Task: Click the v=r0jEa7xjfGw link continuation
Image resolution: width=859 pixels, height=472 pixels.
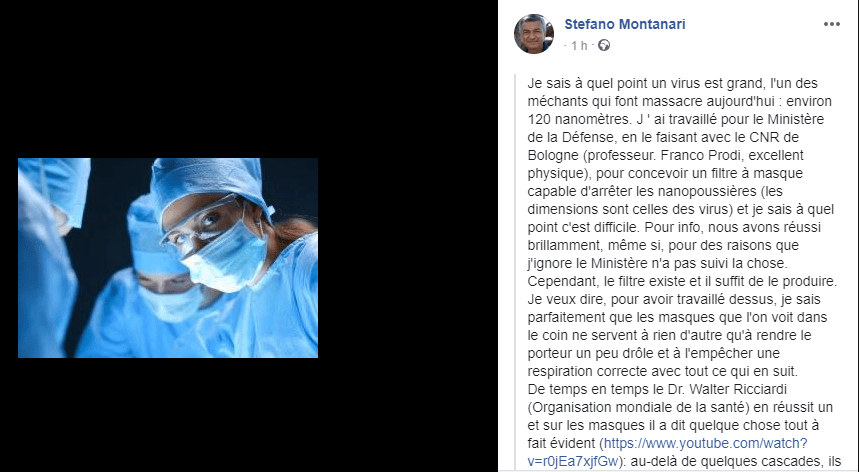Action: pyautogui.click(x=573, y=461)
